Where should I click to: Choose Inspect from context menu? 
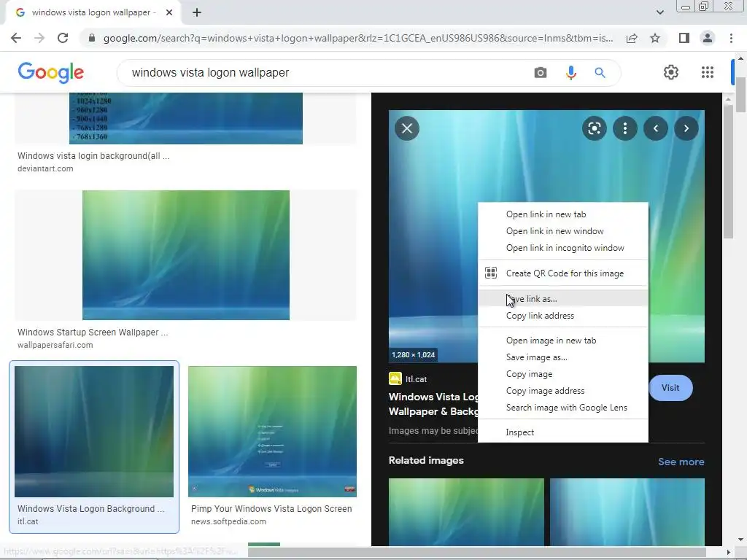click(562, 432)
